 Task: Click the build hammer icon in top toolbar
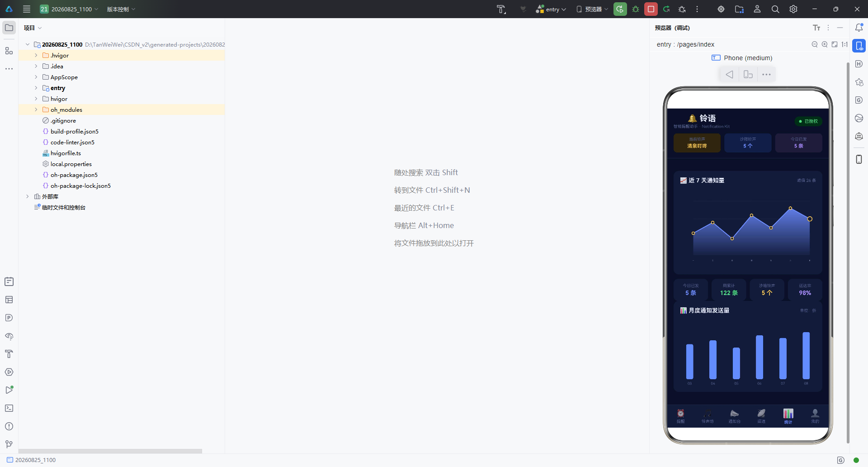[x=501, y=9]
